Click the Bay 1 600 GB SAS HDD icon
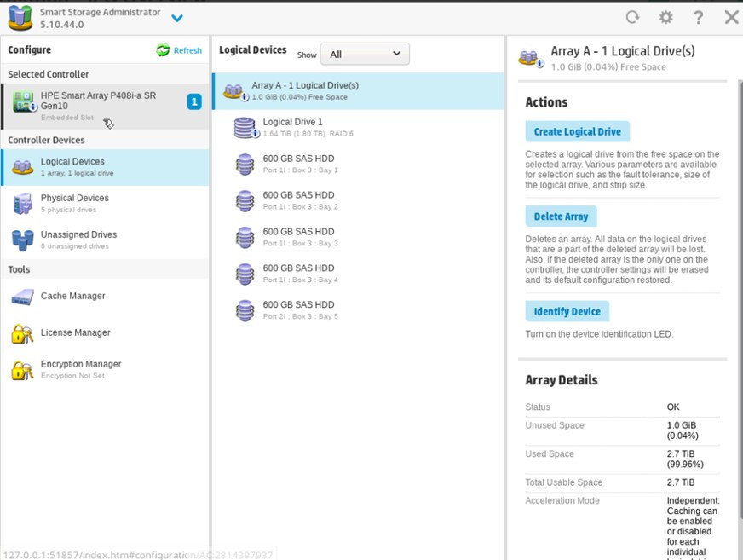This screenshot has height=560, width=743. pyautogui.click(x=245, y=164)
